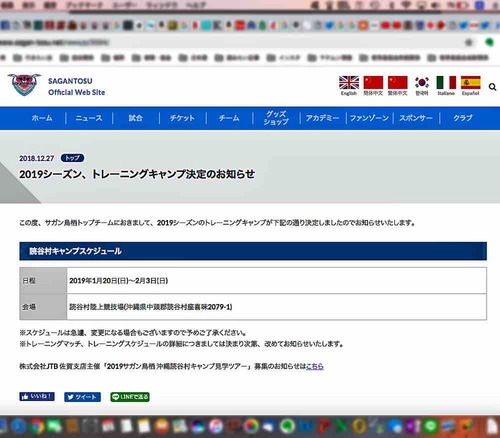Open the ファンゾーン navigation item
Screen dimensions: 500x438
coord(369,118)
